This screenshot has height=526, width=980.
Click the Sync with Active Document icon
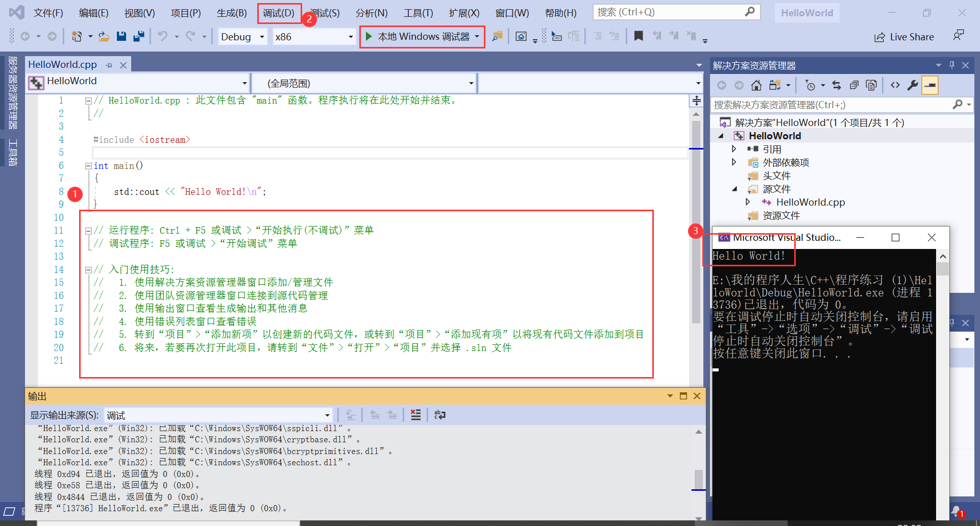pos(837,85)
